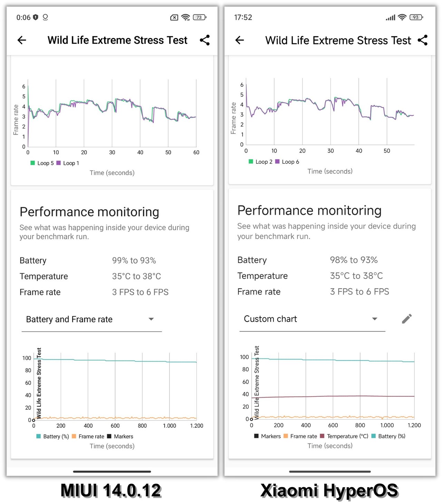Tap battery 93 indicator in HyperOS status bar

click(416, 17)
